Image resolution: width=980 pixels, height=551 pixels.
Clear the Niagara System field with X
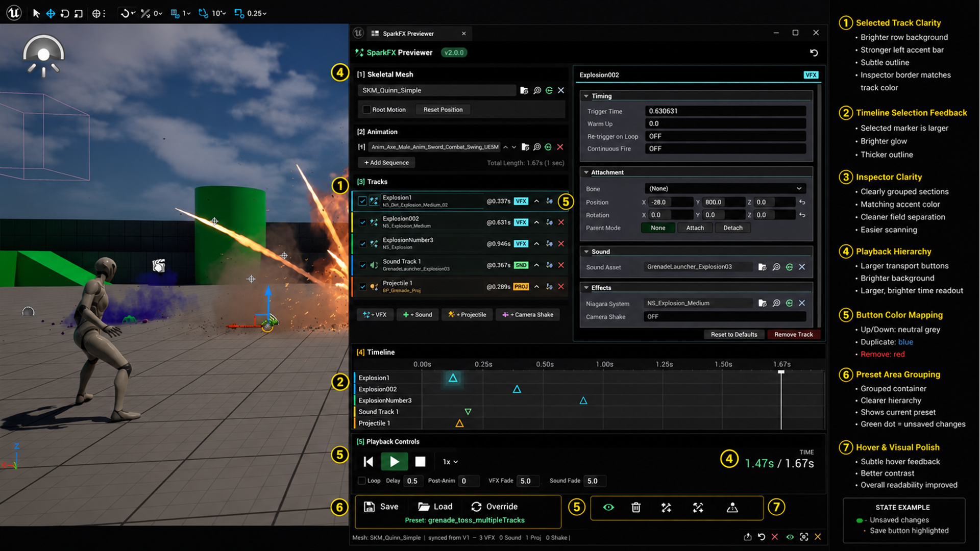click(x=802, y=303)
